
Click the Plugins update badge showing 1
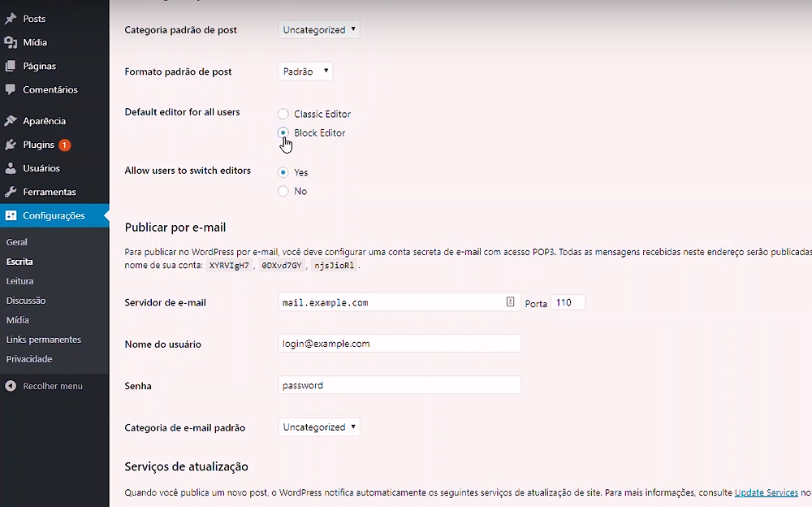click(x=64, y=145)
